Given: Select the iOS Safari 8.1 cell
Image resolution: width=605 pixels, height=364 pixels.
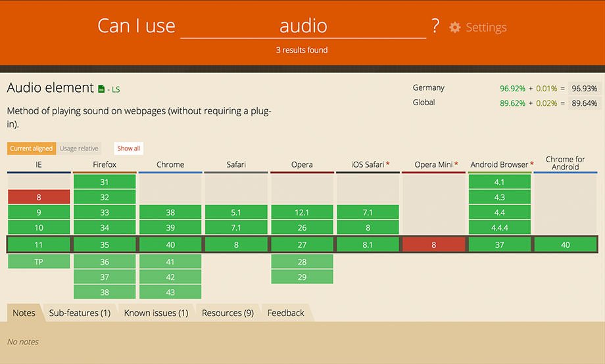Looking at the screenshot, I should coord(368,244).
